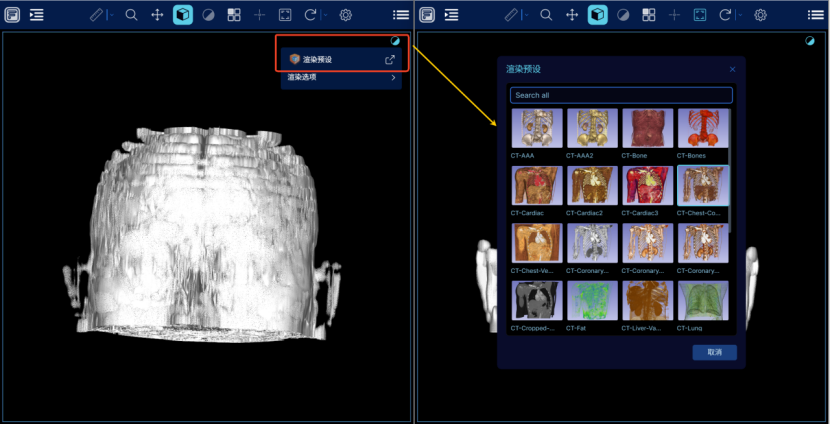
Task: Expand the ruler tool dropdown arrow in left toolbar
Action: pos(109,15)
